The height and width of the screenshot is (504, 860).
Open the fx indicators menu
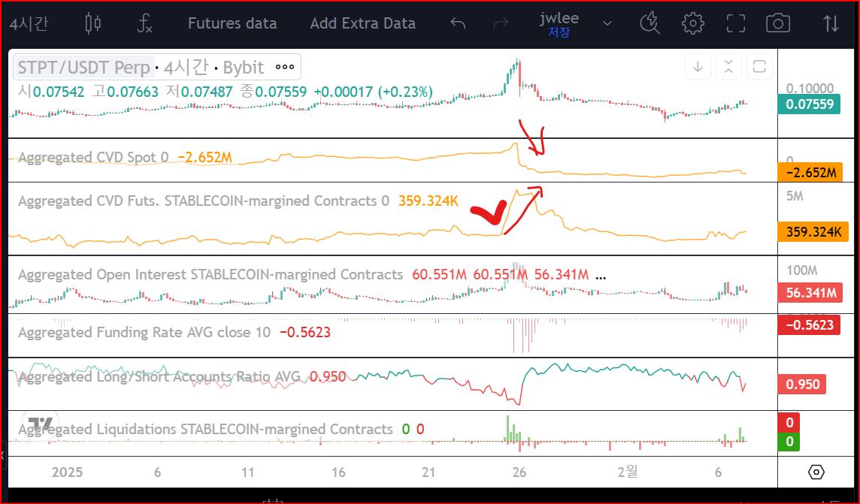(144, 23)
